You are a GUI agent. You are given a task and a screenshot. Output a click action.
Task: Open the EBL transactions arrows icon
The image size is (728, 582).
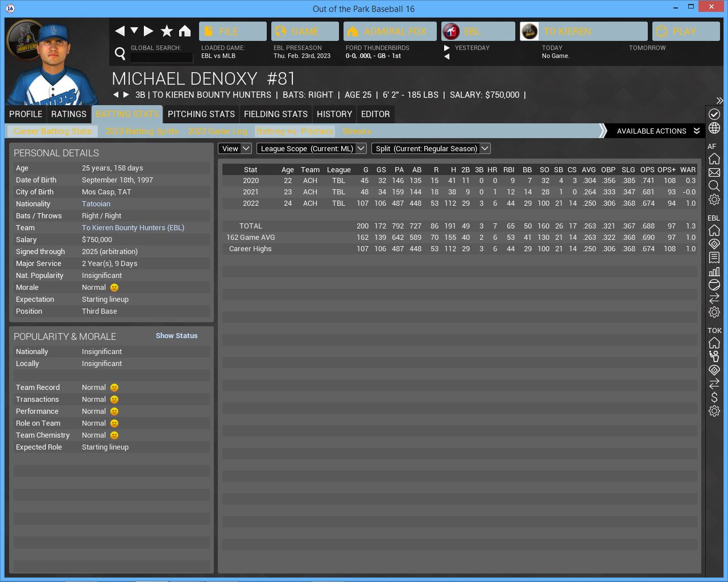[714, 298]
